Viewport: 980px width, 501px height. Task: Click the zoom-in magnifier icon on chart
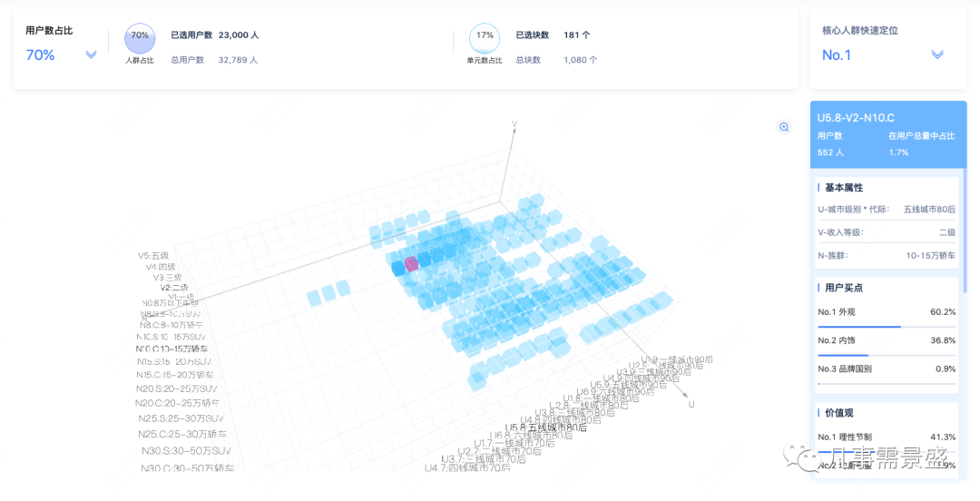(x=784, y=128)
